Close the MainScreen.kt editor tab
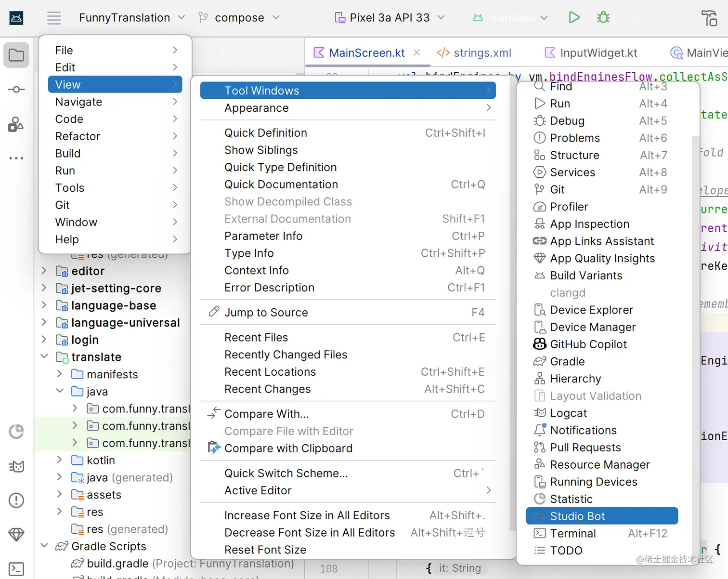 coord(417,53)
